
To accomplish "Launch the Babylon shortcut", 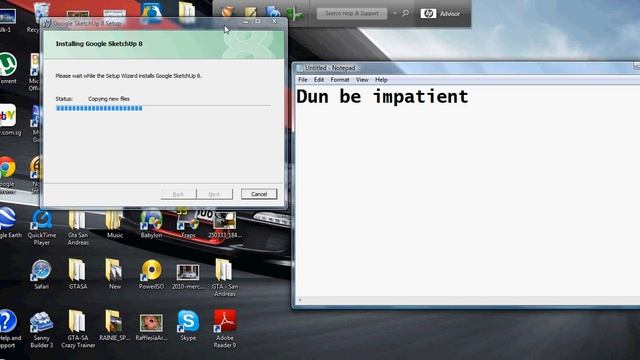I will coord(151,220).
